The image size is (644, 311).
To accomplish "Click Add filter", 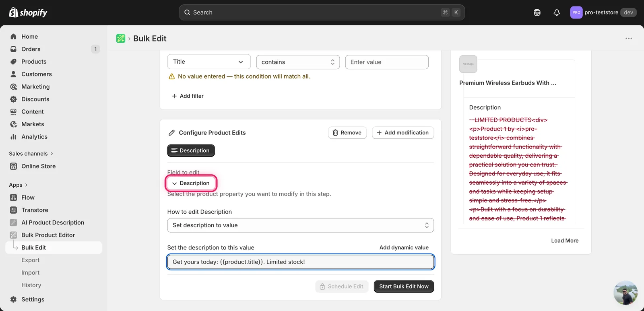I will pos(188,96).
